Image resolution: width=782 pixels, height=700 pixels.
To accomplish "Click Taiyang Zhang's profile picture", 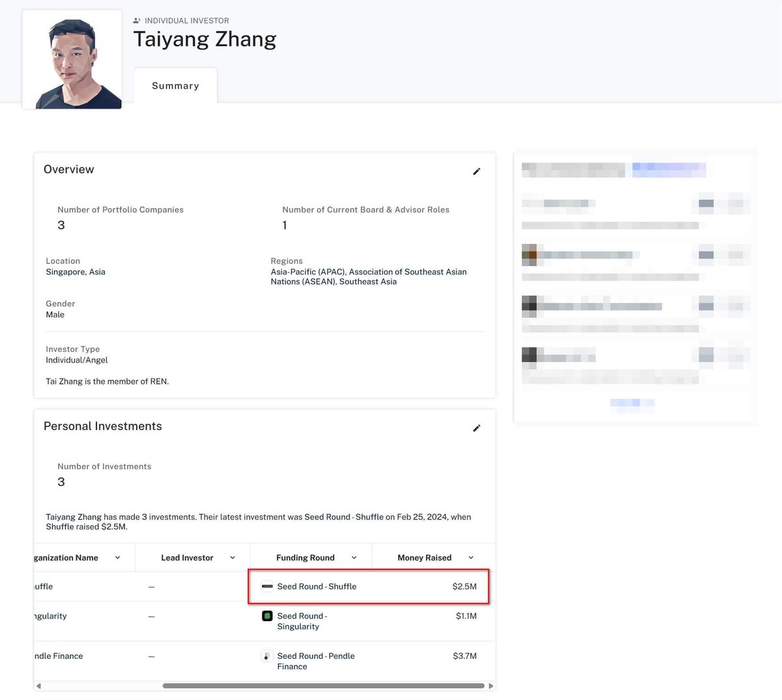I will (72, 59).
